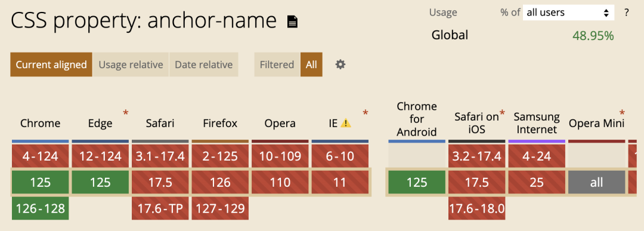The width and height of the screenshot is (644, 231).
Task: Select Safari 17.6-TP version cell
Action: (160, 208)
